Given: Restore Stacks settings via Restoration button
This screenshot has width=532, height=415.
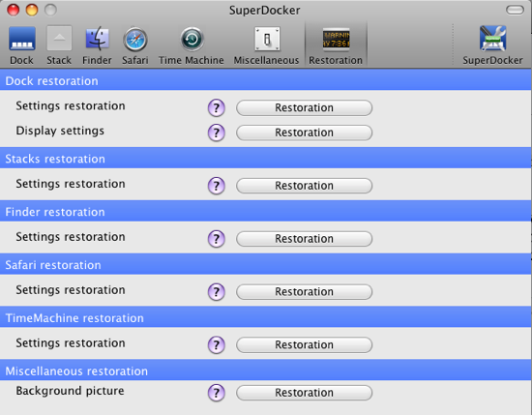Looking at the screenshot, I should (x=304, y=186).
